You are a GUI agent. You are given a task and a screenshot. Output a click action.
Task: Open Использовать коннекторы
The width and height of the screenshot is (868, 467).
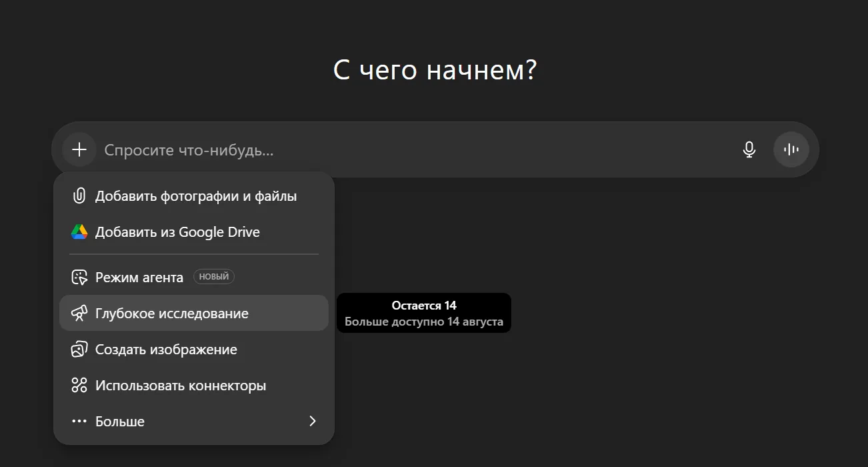click(x=194, y=385)
